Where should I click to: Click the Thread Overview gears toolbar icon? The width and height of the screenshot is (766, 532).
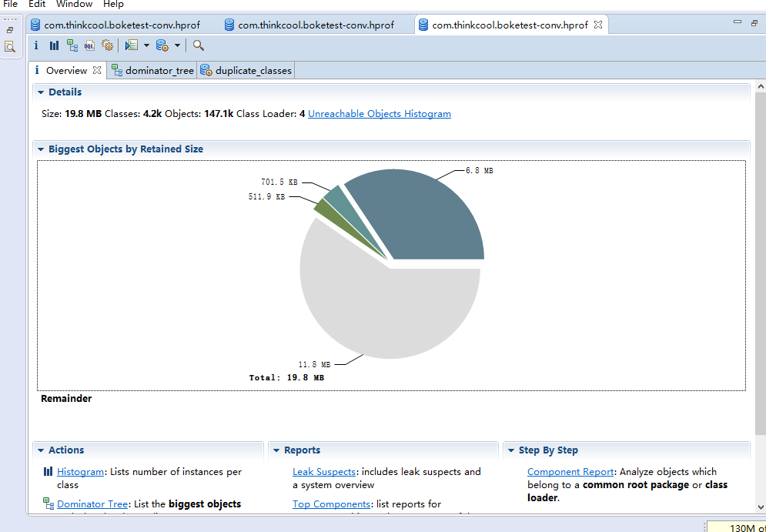(x=108, y=45)
